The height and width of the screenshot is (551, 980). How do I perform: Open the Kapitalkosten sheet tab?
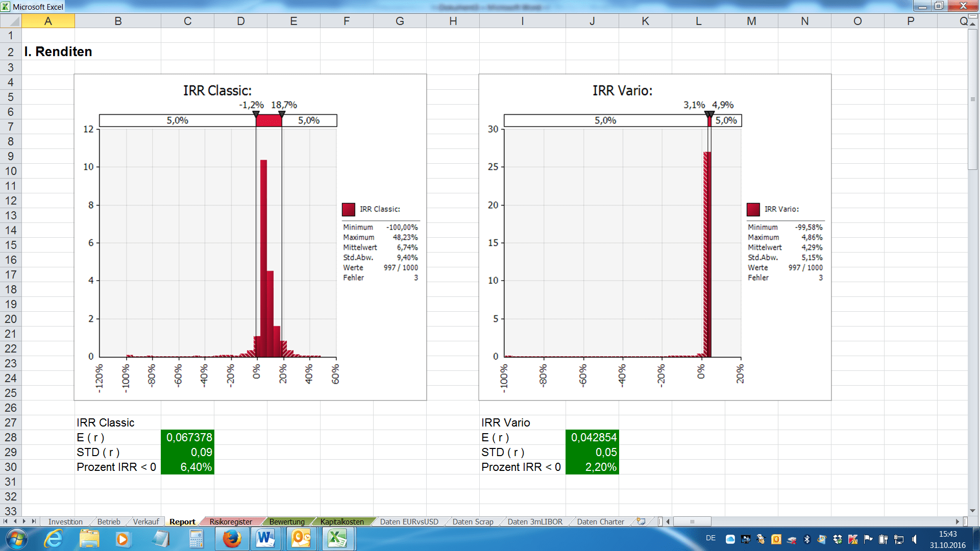(x=342, y=521)
